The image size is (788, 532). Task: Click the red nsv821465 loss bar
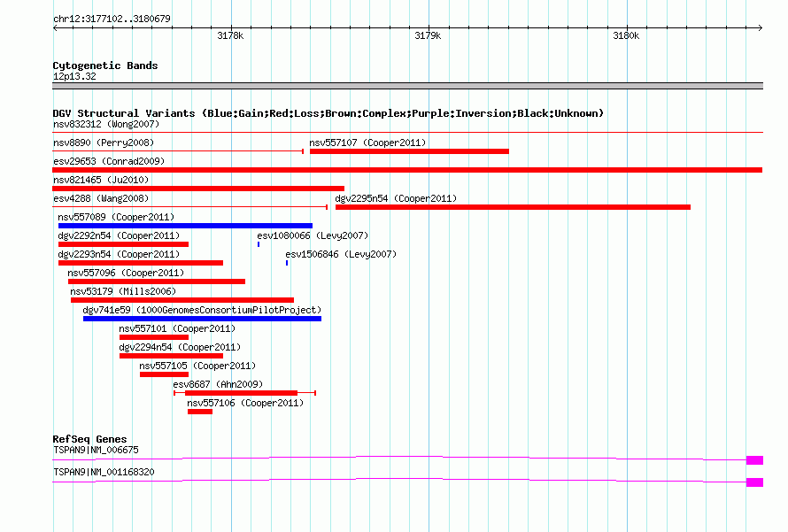coord(198,189)
